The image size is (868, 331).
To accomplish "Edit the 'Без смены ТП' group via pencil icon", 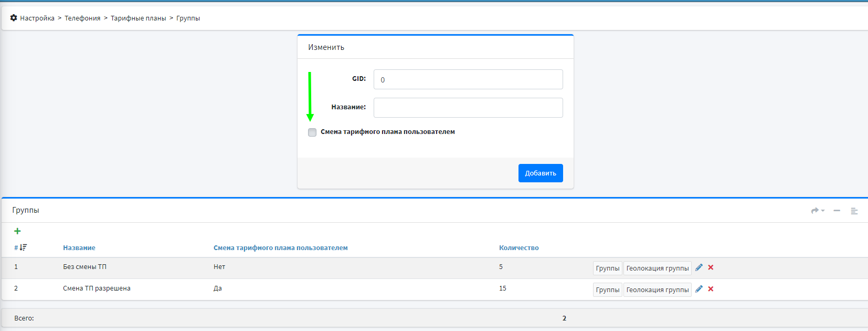I will (x=698, y=267).
